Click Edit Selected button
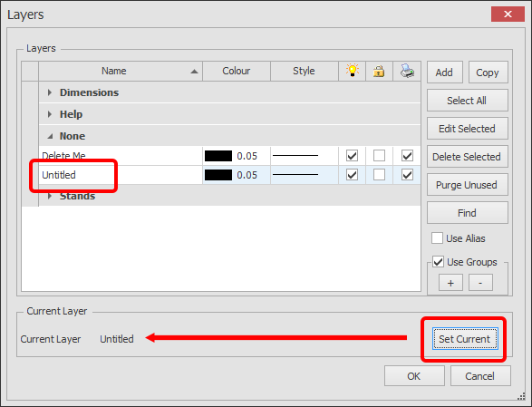The width and height of the screenshot is (532, 407). point(467,129)
